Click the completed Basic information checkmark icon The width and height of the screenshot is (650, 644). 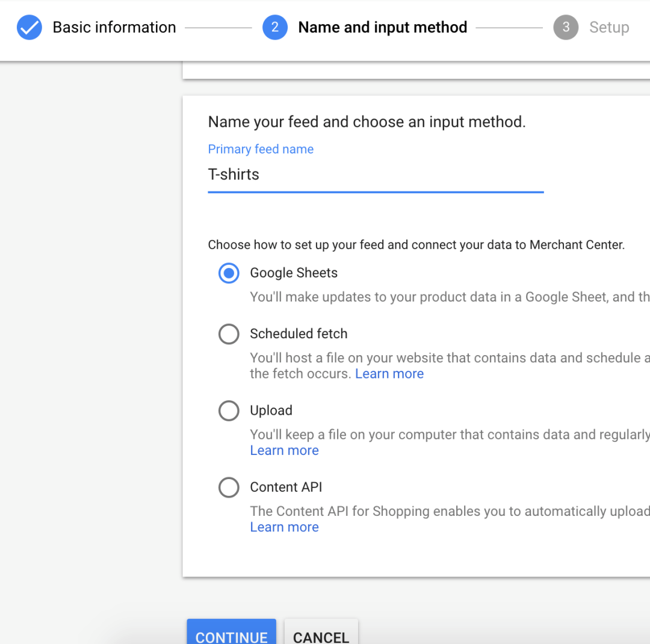coord(29,27)
